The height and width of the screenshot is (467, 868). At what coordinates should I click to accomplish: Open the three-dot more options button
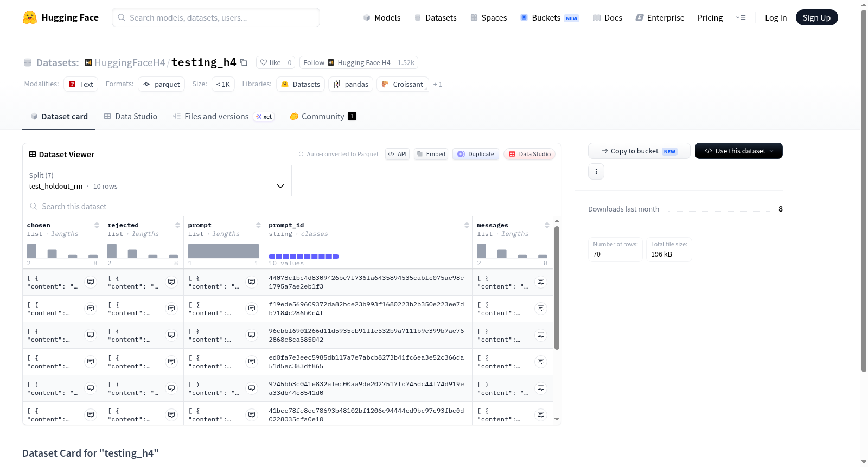click(x=596, y=171)
